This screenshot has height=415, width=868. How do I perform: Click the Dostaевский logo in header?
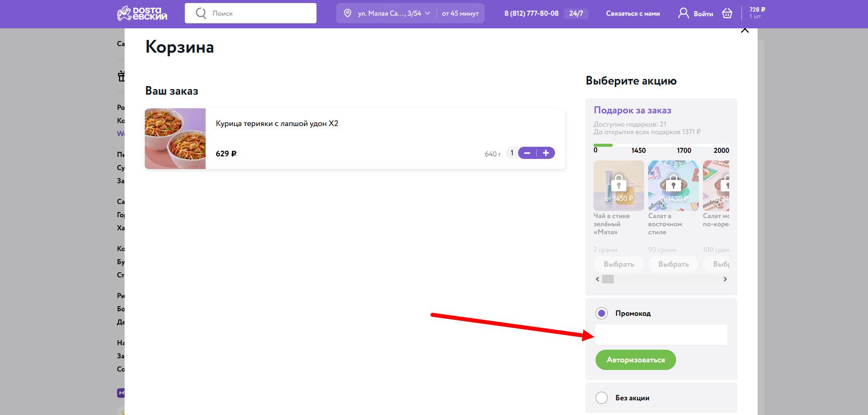click(142, 13)
